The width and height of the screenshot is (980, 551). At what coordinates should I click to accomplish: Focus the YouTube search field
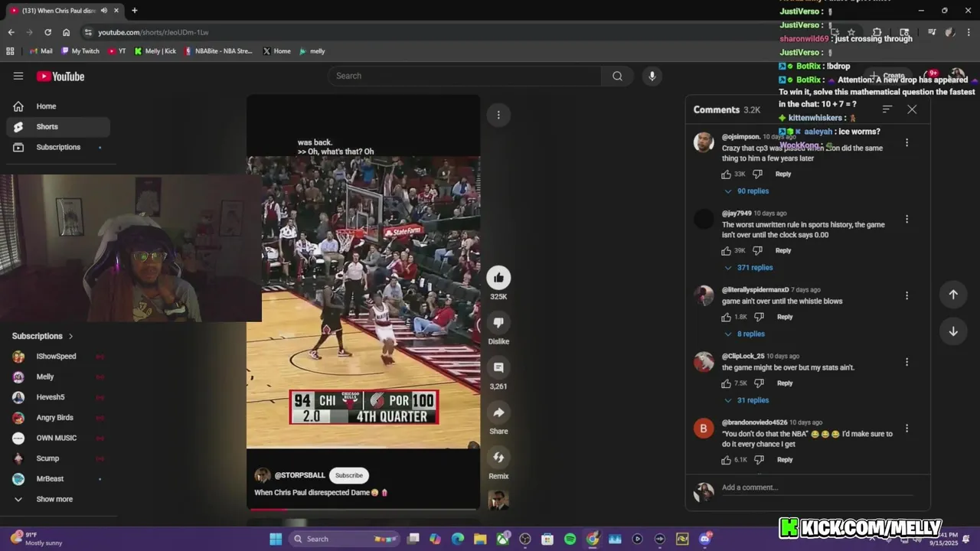click(x=465, y=76)
